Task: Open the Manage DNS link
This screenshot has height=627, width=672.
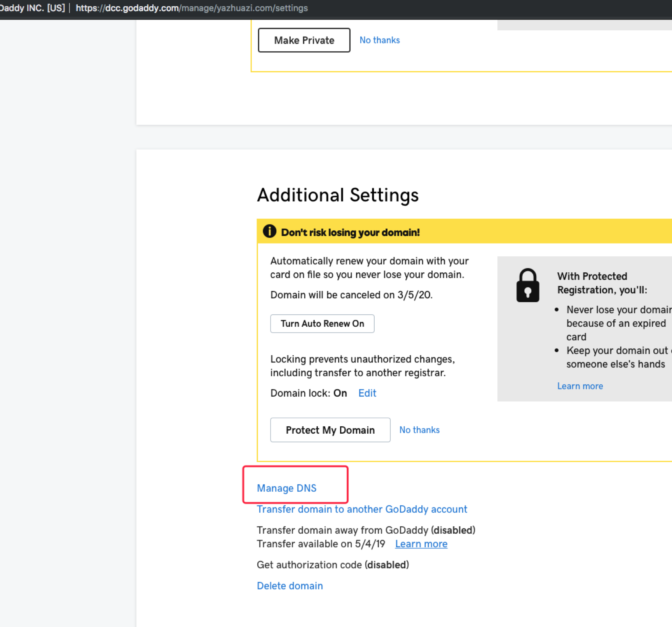Action: click(x=286, y=488)
